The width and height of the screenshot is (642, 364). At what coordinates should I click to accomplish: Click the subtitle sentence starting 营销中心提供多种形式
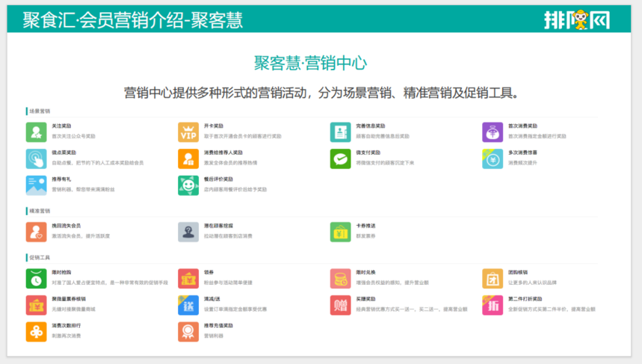[321, 93]
